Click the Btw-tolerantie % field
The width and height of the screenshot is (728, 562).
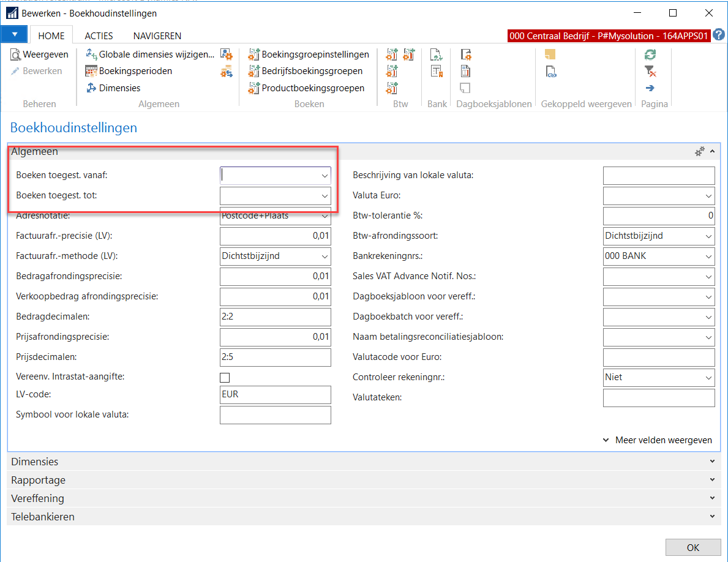659,216
